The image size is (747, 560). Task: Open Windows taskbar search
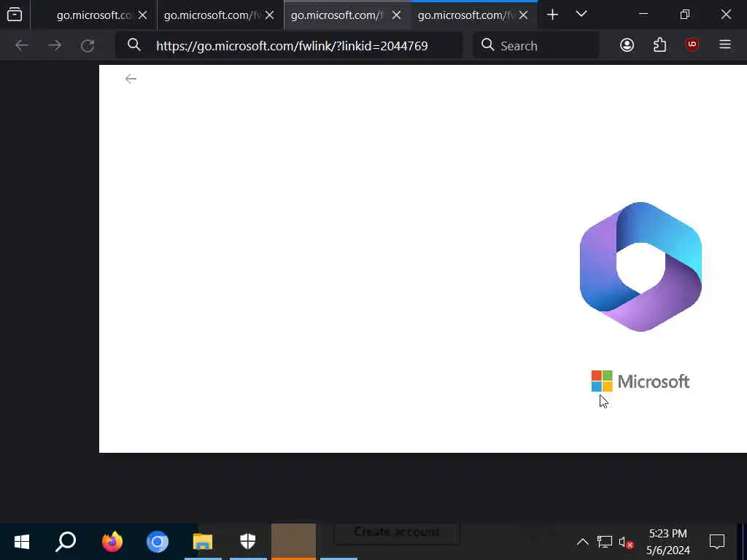click(x=66, y=542)
